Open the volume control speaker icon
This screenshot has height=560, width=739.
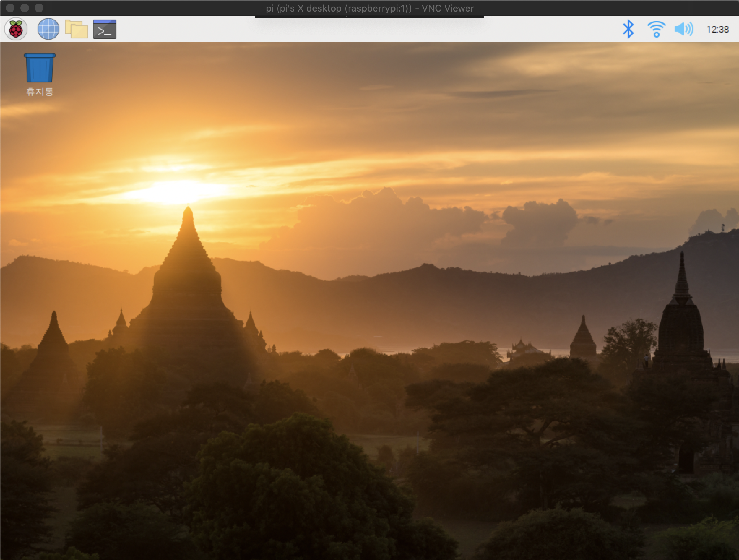coord(684,29)
